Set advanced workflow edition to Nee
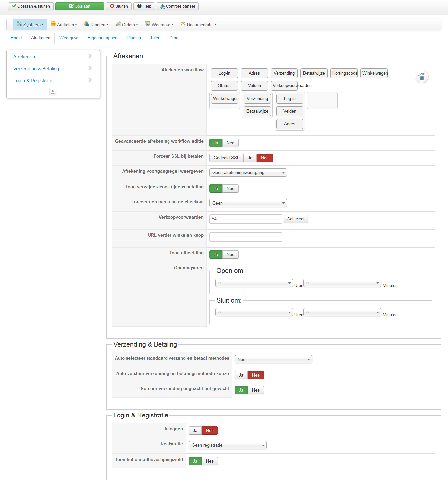Image resolution: width=448 pixels, height=499 pixels. click(230, 143)
